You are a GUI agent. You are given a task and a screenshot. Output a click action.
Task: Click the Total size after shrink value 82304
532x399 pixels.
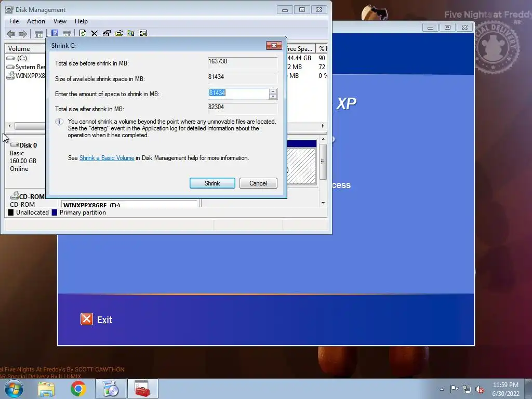[x=243, y=109]
